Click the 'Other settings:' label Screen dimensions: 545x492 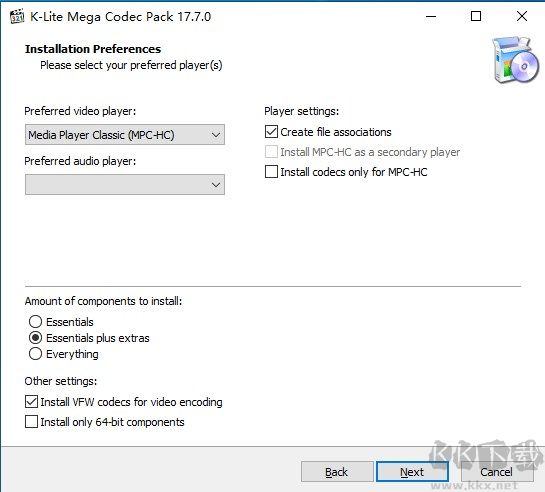61,381
